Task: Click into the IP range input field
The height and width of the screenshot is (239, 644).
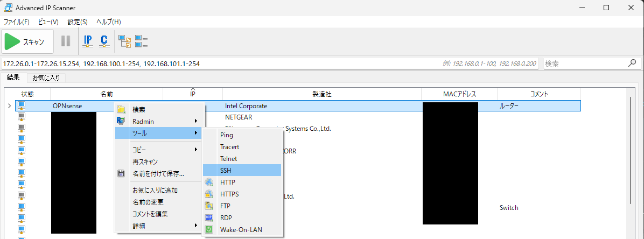Action: pyautogui.click(x=270, y=64)
